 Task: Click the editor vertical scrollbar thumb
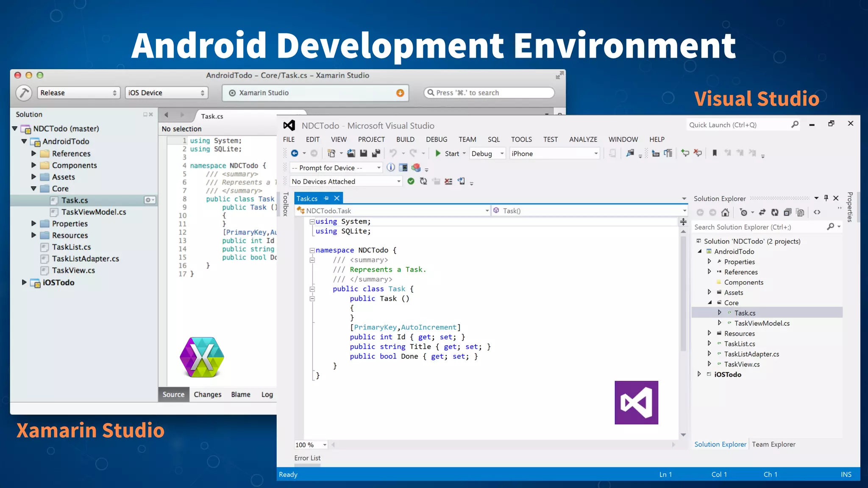[x=683, y=293]
